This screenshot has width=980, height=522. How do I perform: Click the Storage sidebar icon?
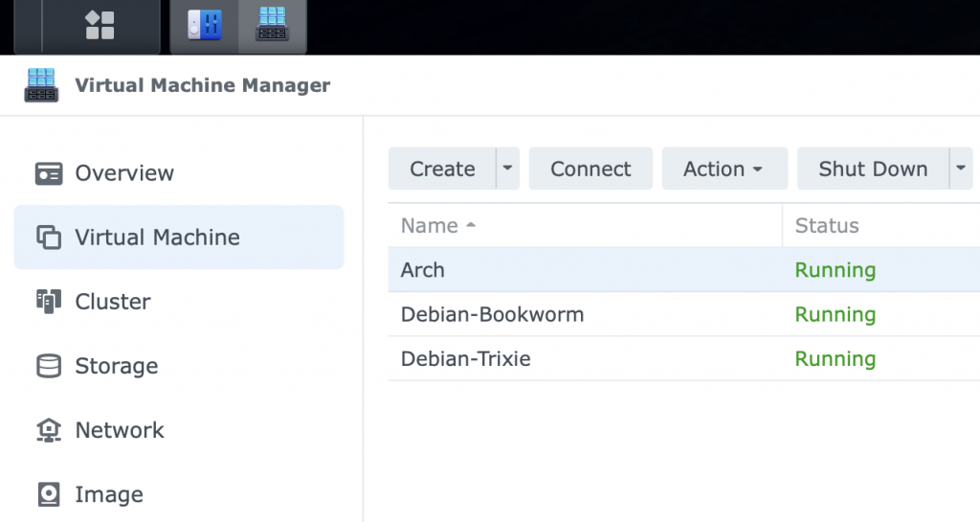48,366
